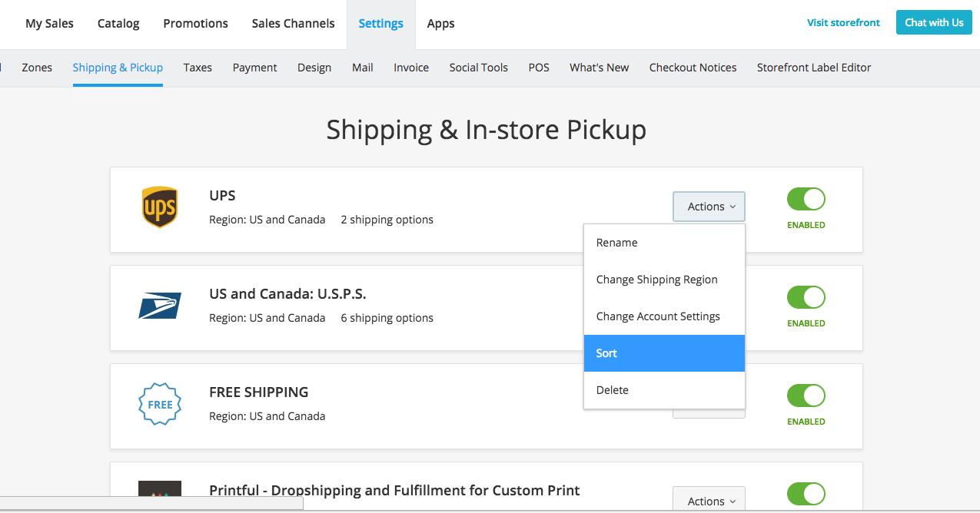Choose Rename from the Actions menu
980x513 pixels.
[664, 243]
